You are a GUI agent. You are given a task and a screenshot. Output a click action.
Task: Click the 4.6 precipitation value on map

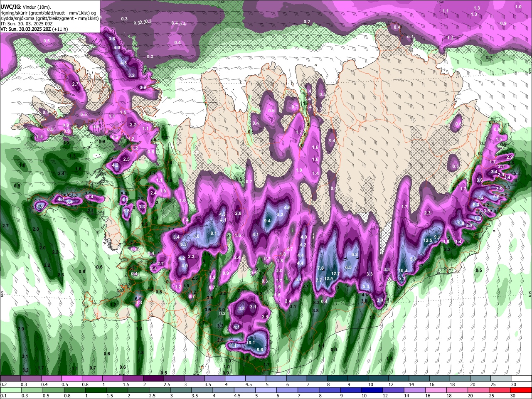tap(287, 207)
